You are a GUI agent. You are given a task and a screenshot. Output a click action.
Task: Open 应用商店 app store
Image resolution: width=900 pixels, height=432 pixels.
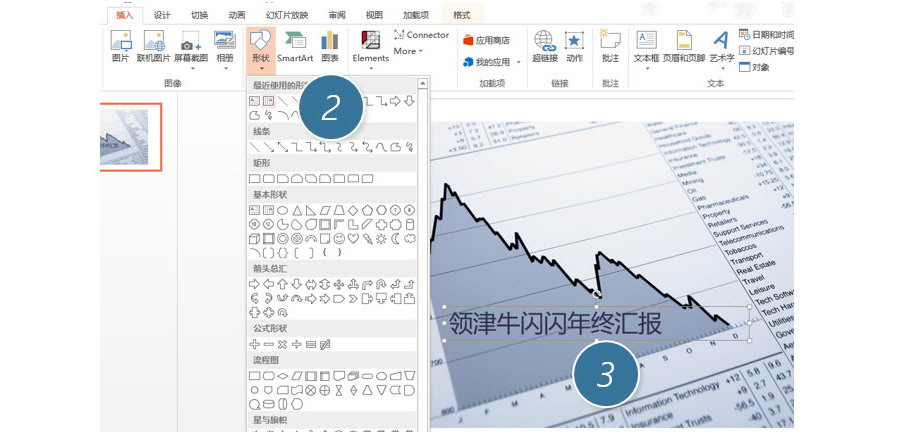[x=486, y=40]
